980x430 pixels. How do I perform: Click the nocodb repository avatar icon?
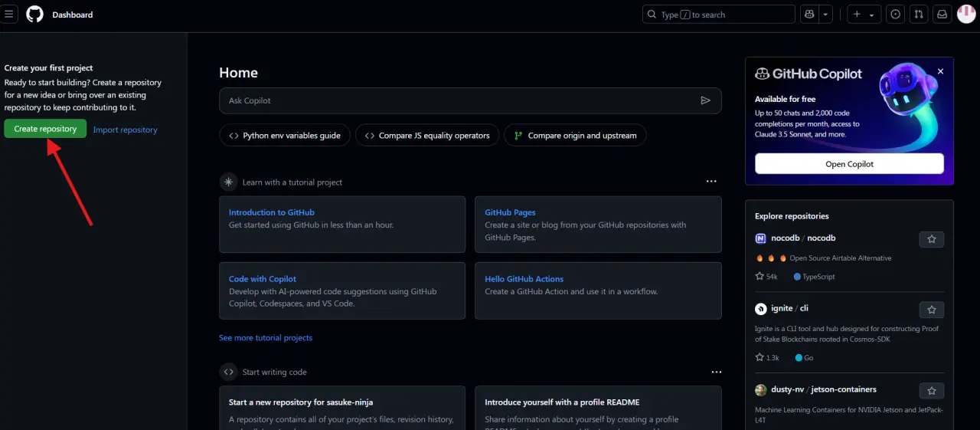tap(761, 238)
